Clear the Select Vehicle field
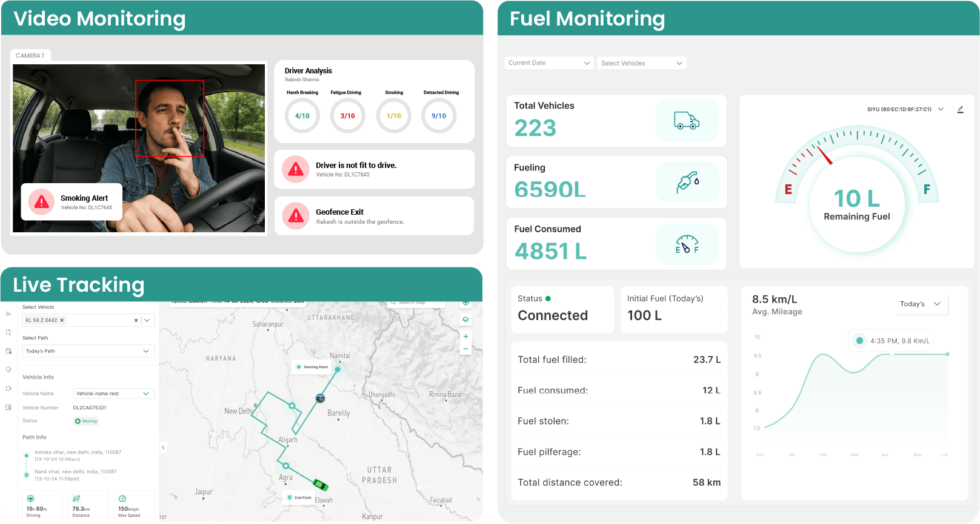The height and width of the screenshot is (524, 980). pyautogui.click(x=136, y=320)
